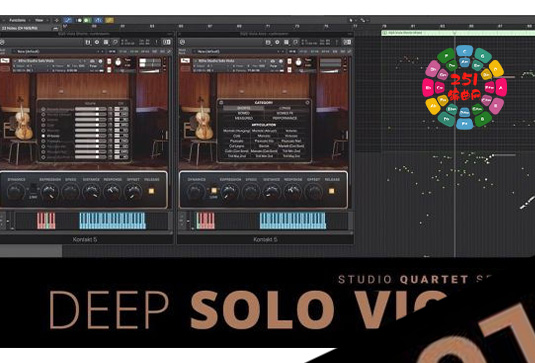This screenshot has width=535, height=363.
Task: Click the info icon in right instrument header
Action: (281, 61)
